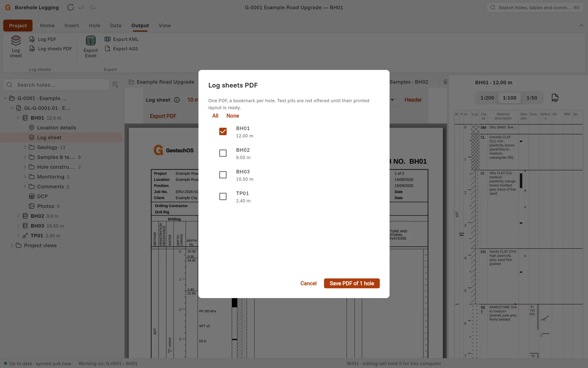Click the Export KML icon
Image resolution: width=588 pixels, height=368 pixels.
[x=107, y=39]
